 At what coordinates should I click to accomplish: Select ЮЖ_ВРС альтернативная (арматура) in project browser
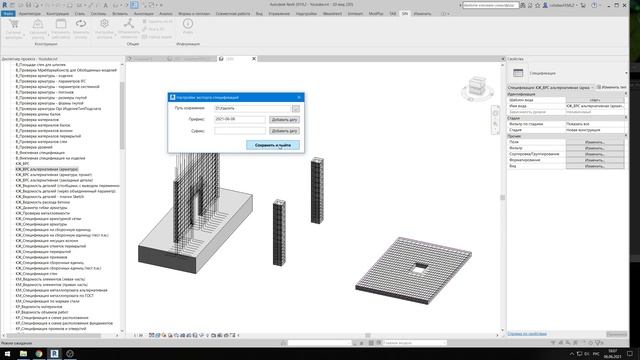47,169
